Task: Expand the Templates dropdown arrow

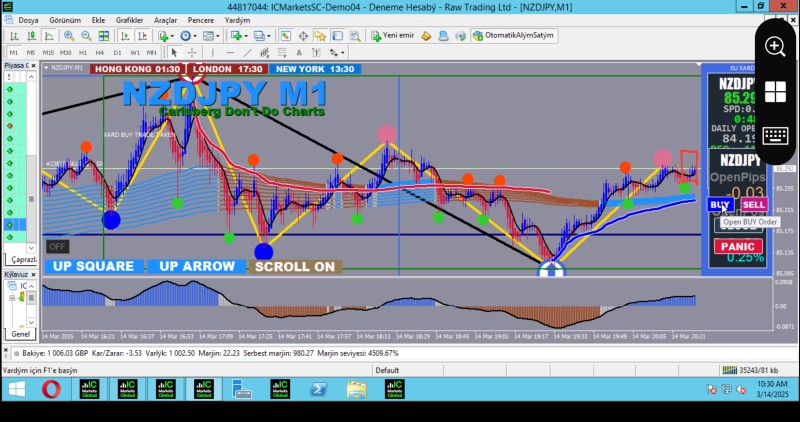Action: 218,36
